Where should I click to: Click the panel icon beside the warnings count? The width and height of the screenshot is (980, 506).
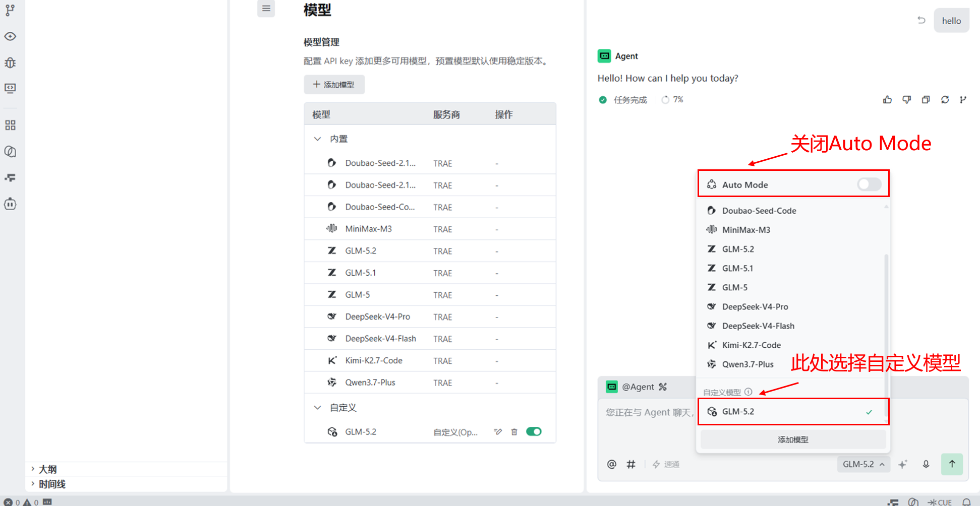point(47,501)
